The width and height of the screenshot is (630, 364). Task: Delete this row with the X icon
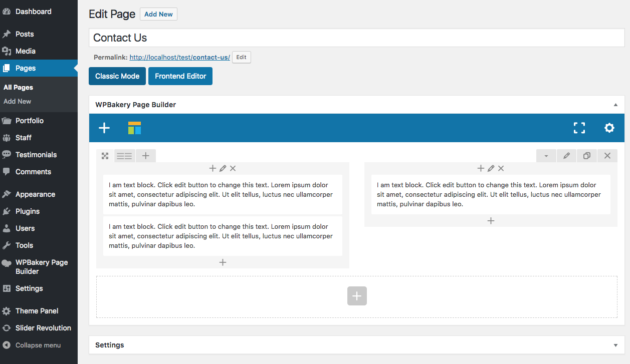click(x=607, y=156)
